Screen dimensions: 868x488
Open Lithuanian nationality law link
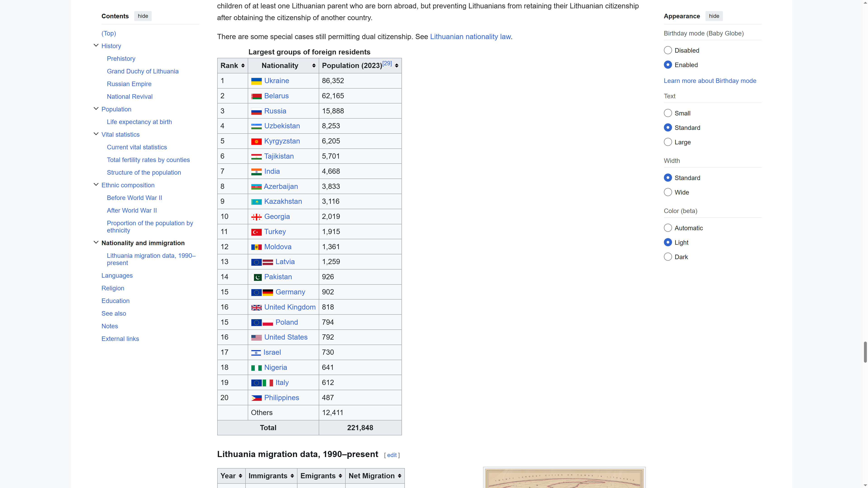pyautogui.click(x=470, y=37)
